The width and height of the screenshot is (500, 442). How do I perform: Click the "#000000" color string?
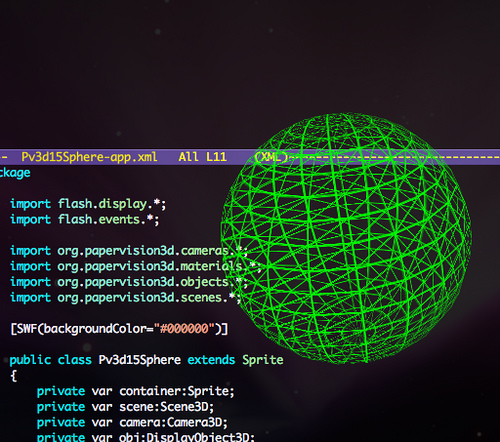coord(184,329)
